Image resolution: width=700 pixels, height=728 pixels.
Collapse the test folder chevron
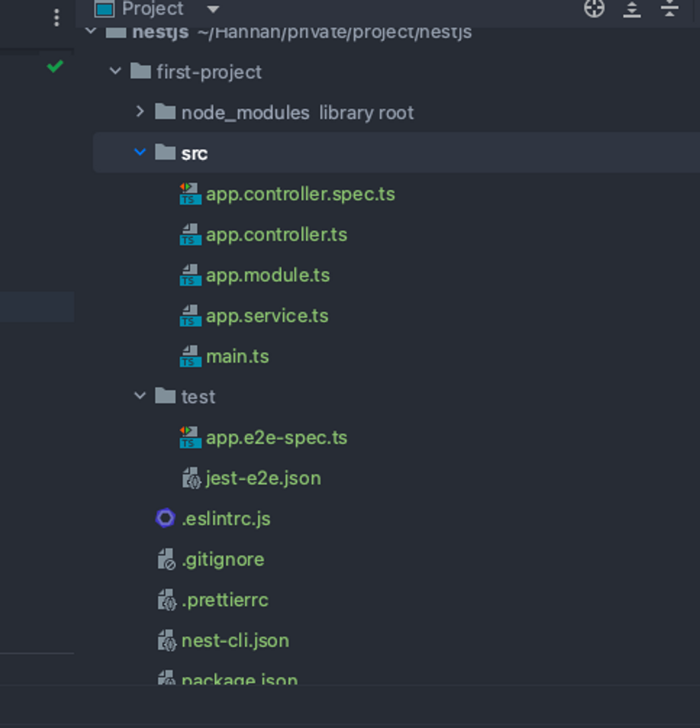pyautogui.click(x=140, y=396)
